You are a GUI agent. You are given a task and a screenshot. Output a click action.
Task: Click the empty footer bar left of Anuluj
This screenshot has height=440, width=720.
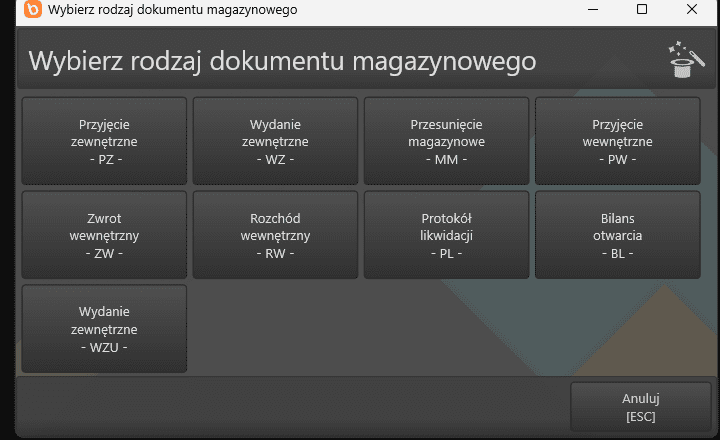click(x=290, y=406)
